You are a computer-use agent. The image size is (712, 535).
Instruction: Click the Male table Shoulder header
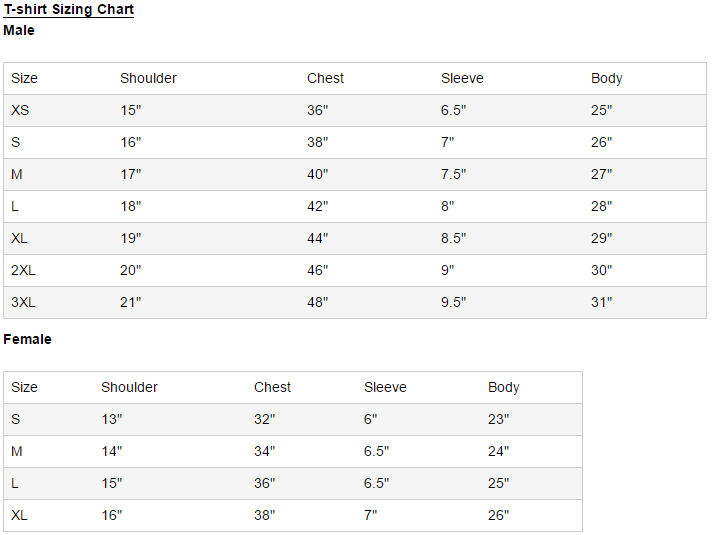[148, 78]
